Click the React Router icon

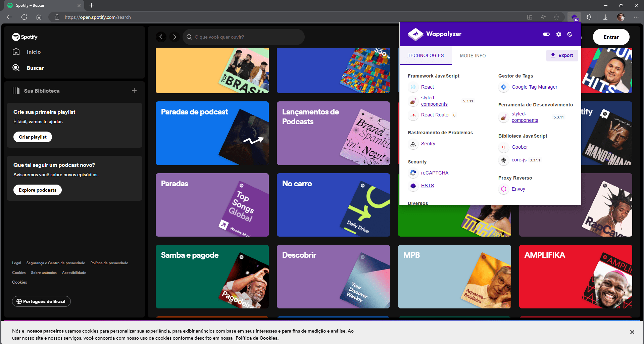pos(413,115)
